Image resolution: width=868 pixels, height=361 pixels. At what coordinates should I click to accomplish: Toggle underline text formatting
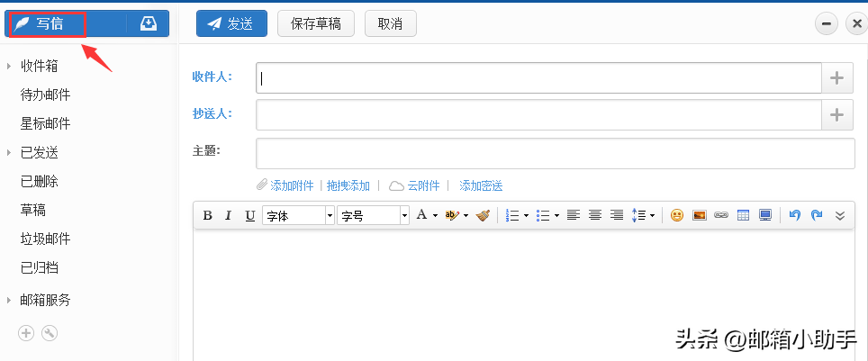[249, 215]
